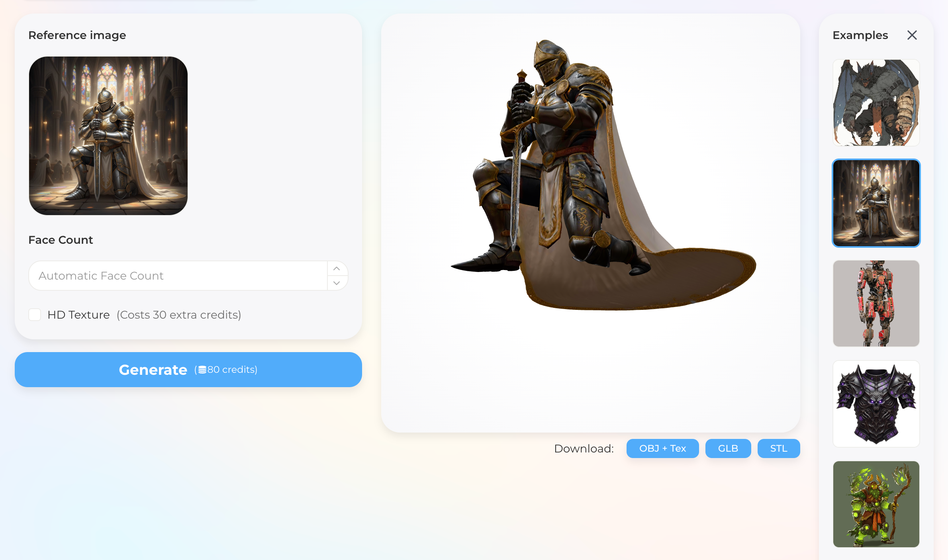The height and width of the screenshot is (560, 948).
Task: Close the Examples panel
Action: click(x=912, y=35)
